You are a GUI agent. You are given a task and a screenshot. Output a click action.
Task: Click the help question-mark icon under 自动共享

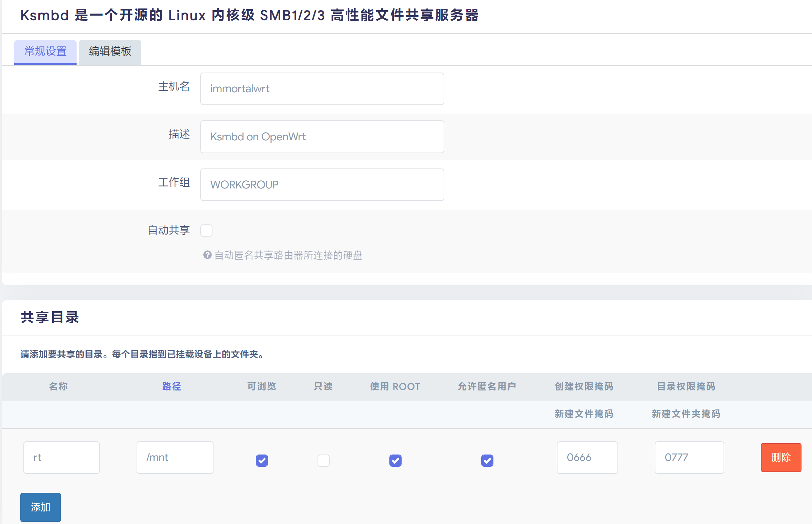click(207, 255)
